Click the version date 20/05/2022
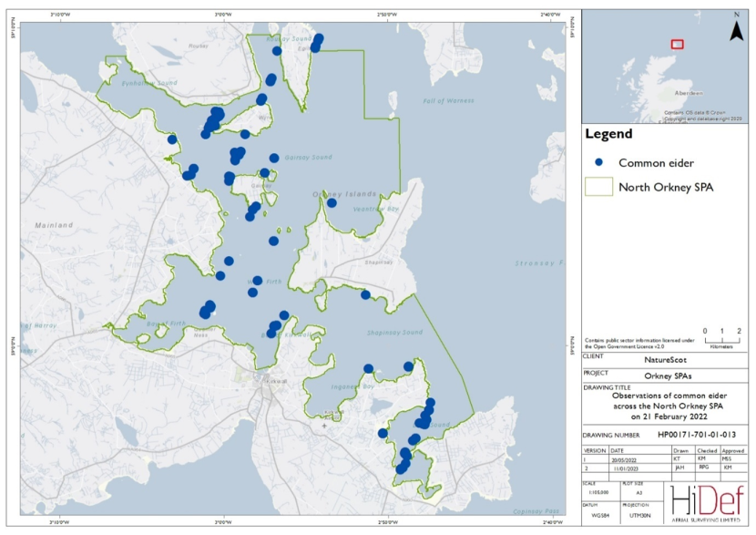Screen dimensions: 756x535 click(624, 460)
